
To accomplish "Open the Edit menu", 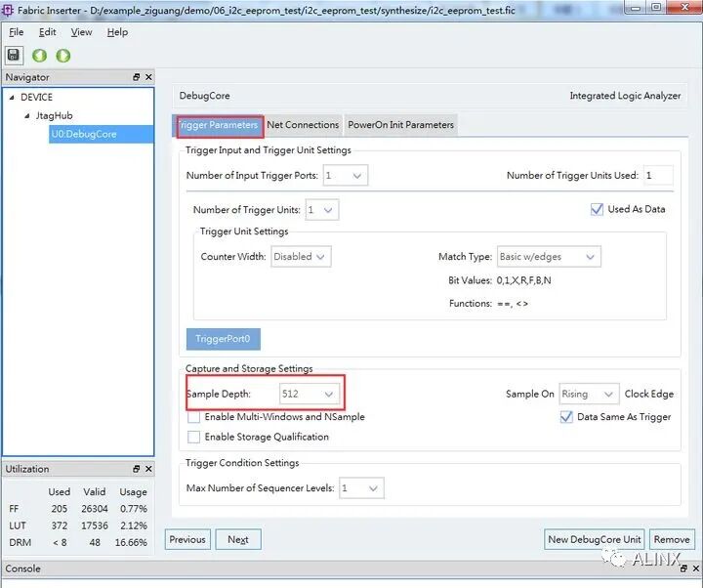I will click(48, 32).
